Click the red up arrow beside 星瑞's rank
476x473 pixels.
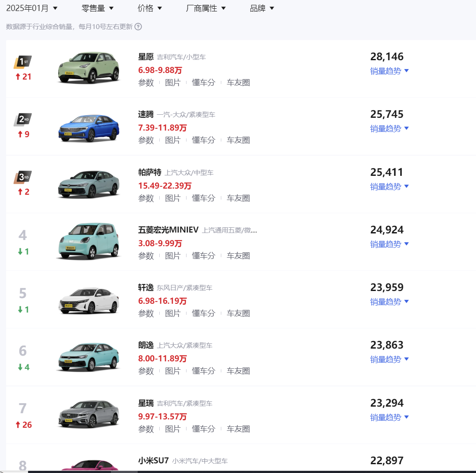[23, 425]
